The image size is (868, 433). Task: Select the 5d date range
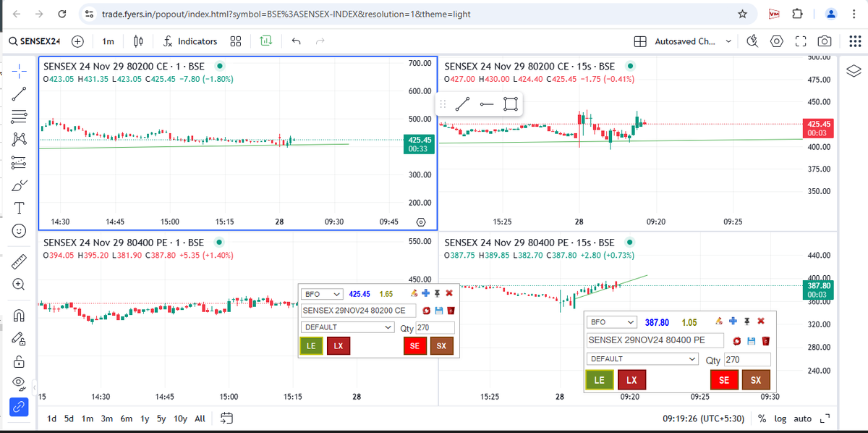point(69,419)
